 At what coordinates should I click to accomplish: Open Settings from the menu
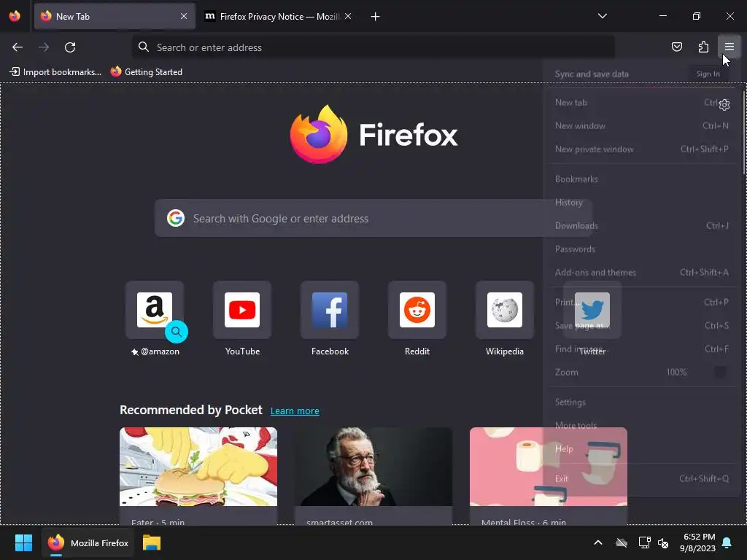642,402
